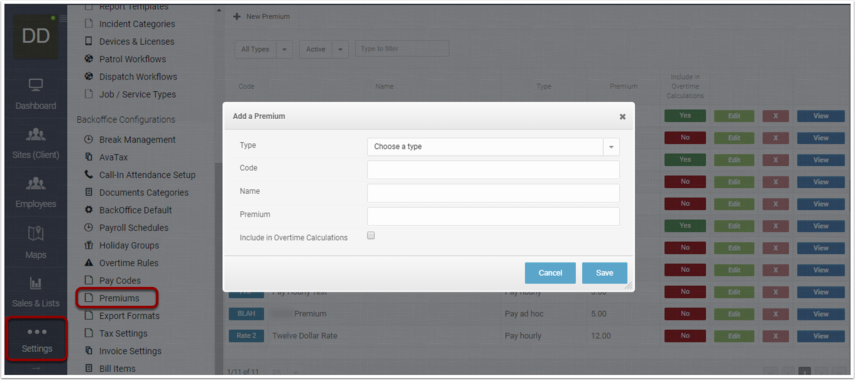The width and height of the screenshot is (855, 380).
Task: Open the Dashboard monitor icon
Action: click(35, 85)
